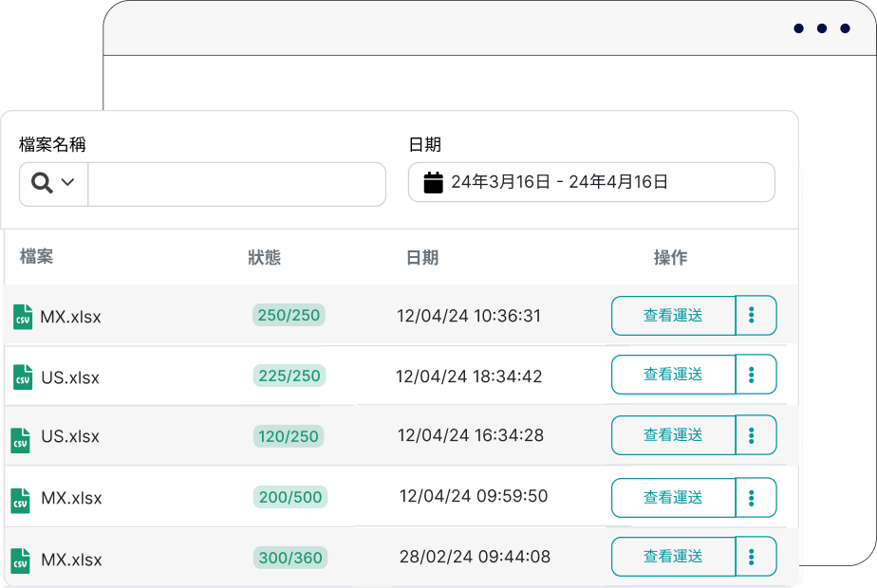Click the 200/500 progress badge
877x588 pixels.
click(289, 497)
